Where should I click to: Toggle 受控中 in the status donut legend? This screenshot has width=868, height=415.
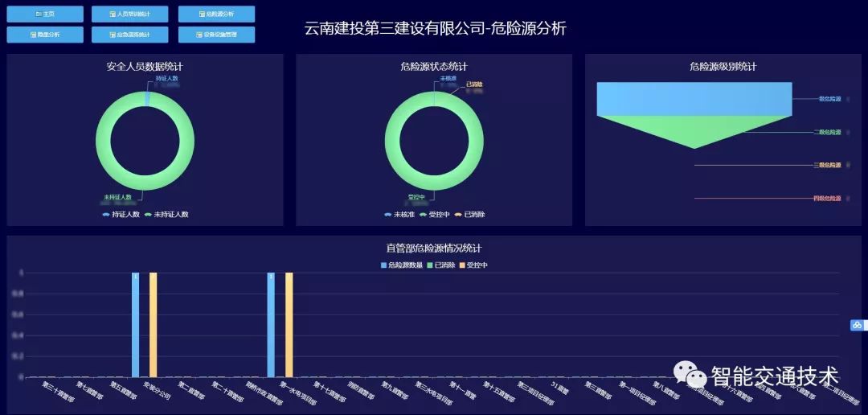[x=435, y=215]
